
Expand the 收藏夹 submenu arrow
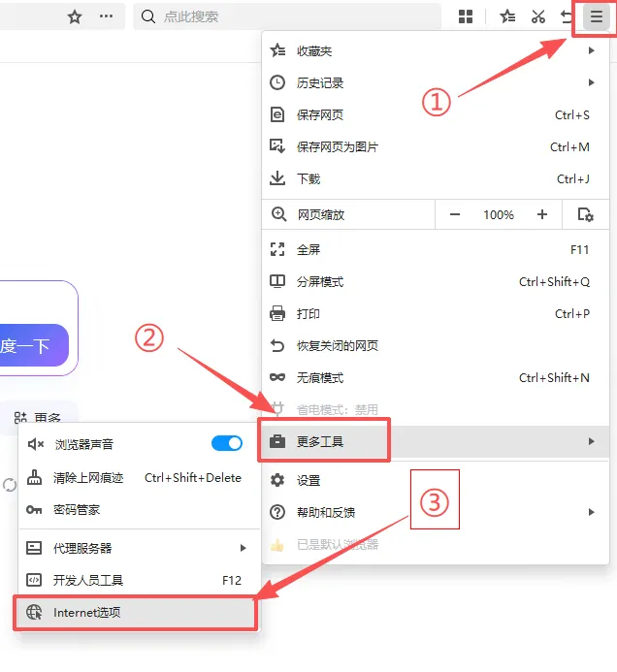(591, 50)
